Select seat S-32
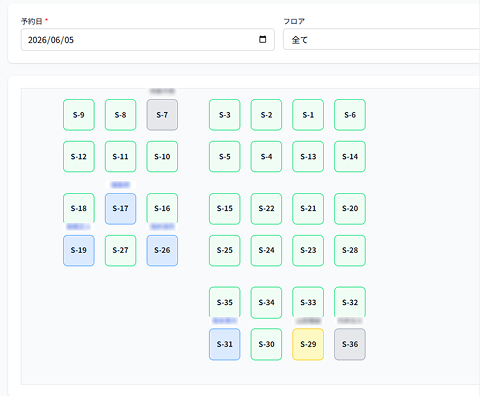 coord(350,302)
